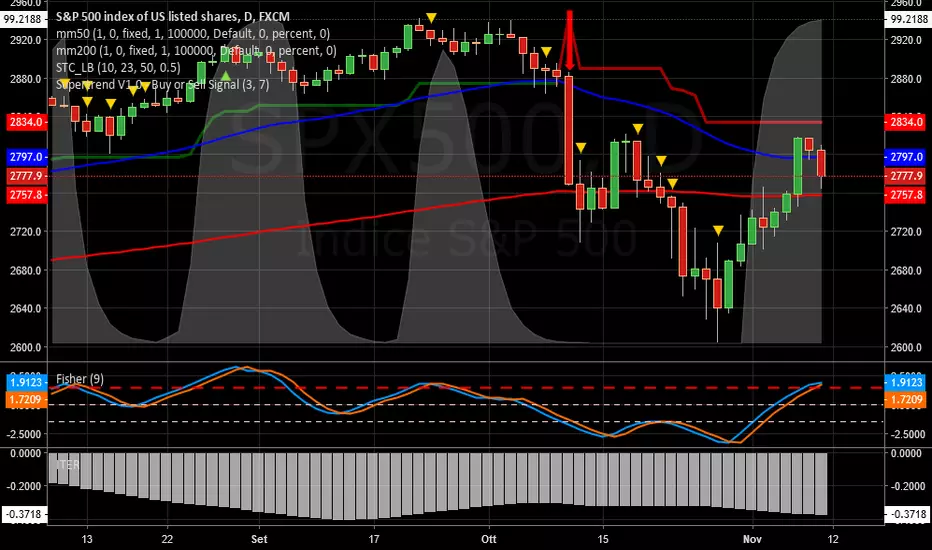The height and width of the screenshot is (550, 932).
Task: Click the 99.2188 label on left scale
Action: (x=23, y=19)
